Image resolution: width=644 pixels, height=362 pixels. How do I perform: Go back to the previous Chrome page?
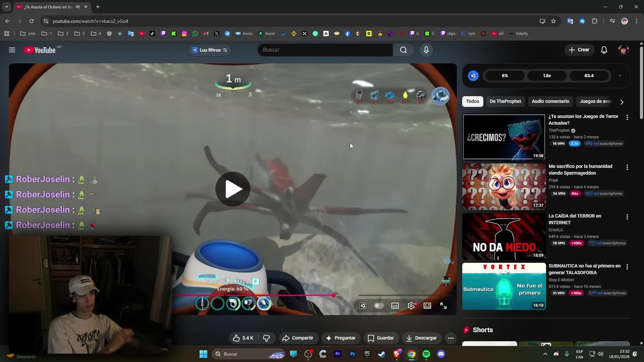click(x=7, y=21)
